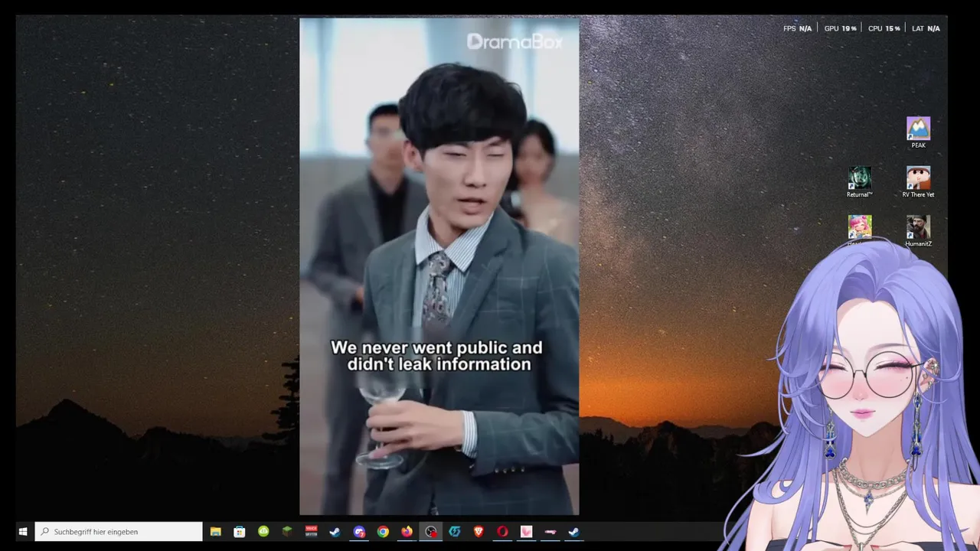
Task: Click the FPS N/A overlay readout
Action: coord(797,28)
